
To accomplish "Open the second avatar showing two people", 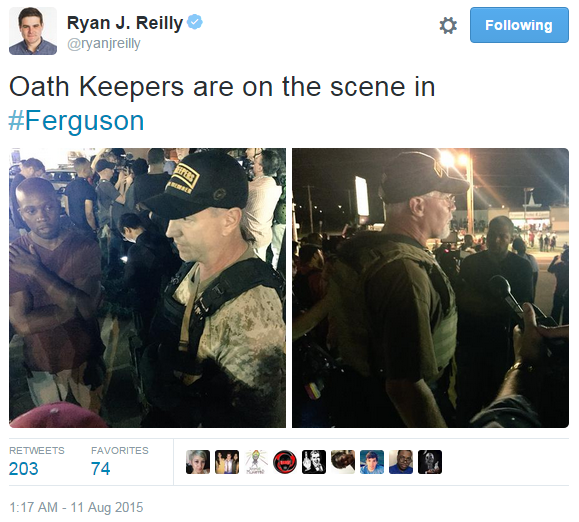I will 227,462.
